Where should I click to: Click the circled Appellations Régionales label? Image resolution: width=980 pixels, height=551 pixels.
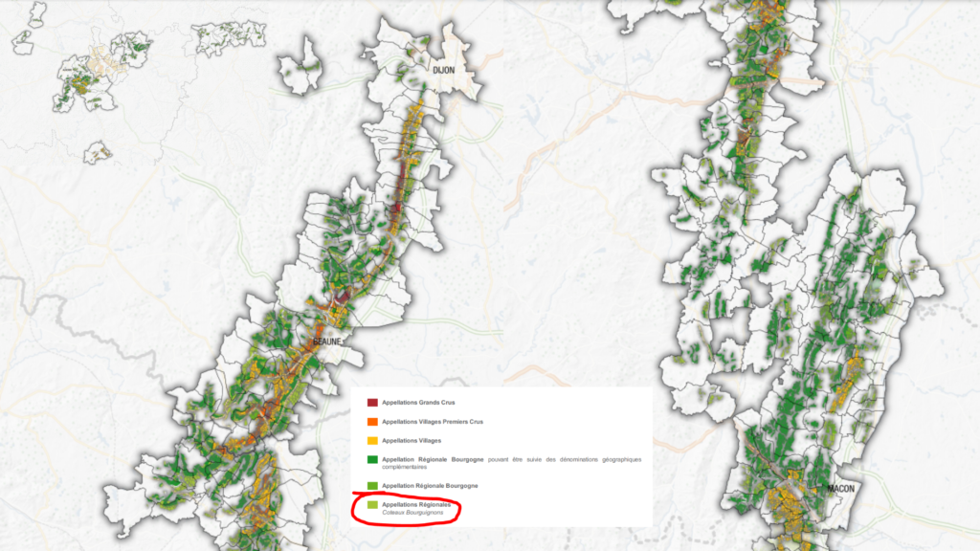point(415,504)
